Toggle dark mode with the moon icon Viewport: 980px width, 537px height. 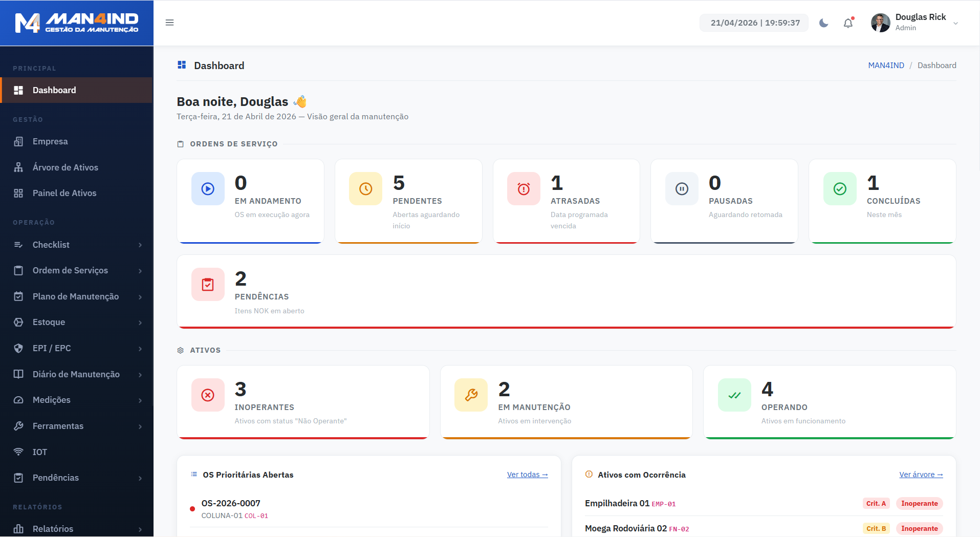tap(823, 23)
